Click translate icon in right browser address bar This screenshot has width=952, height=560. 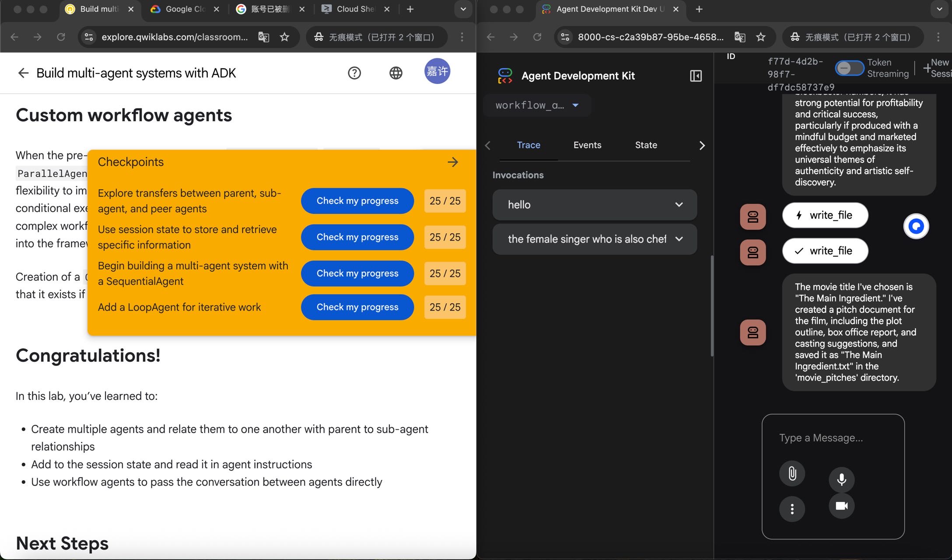coord(740,37)
